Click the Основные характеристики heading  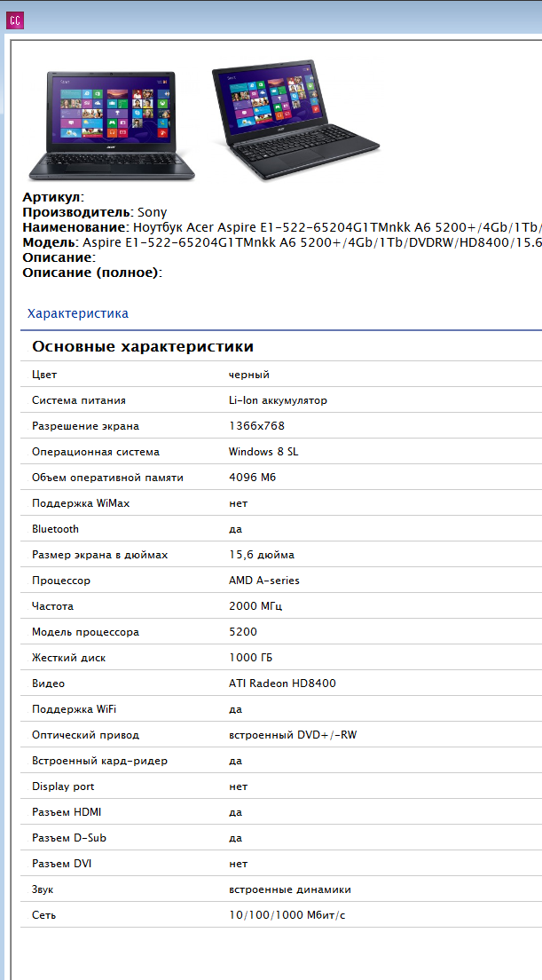(143, 347)
